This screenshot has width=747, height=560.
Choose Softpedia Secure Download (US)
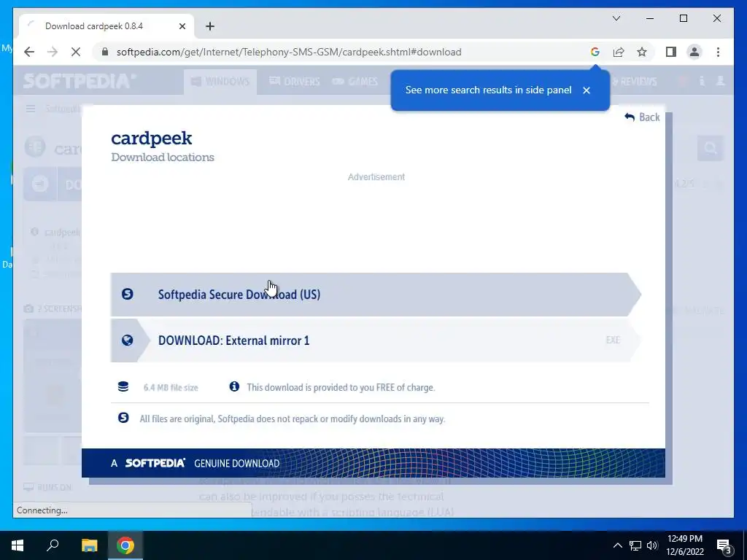pyautogui.click(x=376, y=295)
